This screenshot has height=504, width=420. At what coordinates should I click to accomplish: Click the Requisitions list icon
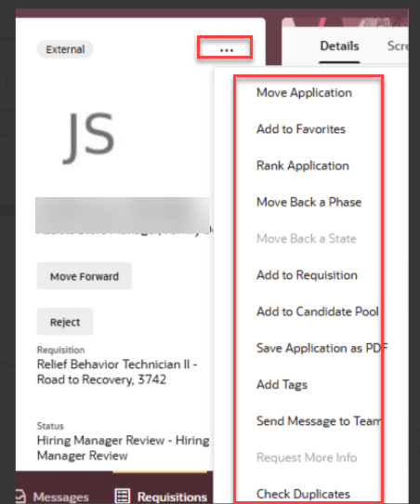point(123,496)
